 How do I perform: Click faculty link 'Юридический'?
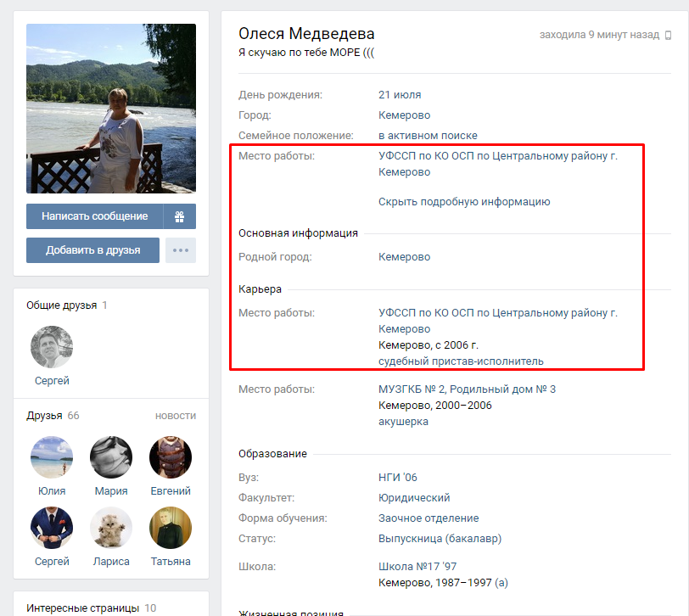pos(414,498)
